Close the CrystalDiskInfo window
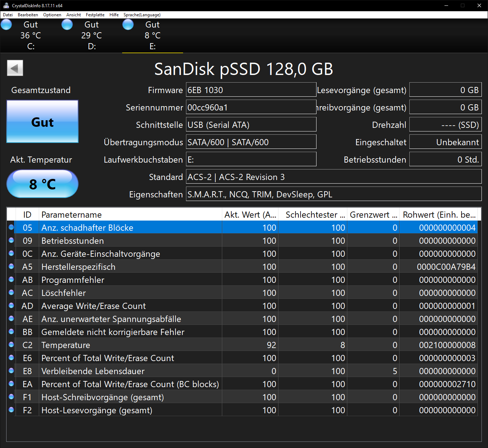Viewport: 488px width, 448px height. click(479, 5)
